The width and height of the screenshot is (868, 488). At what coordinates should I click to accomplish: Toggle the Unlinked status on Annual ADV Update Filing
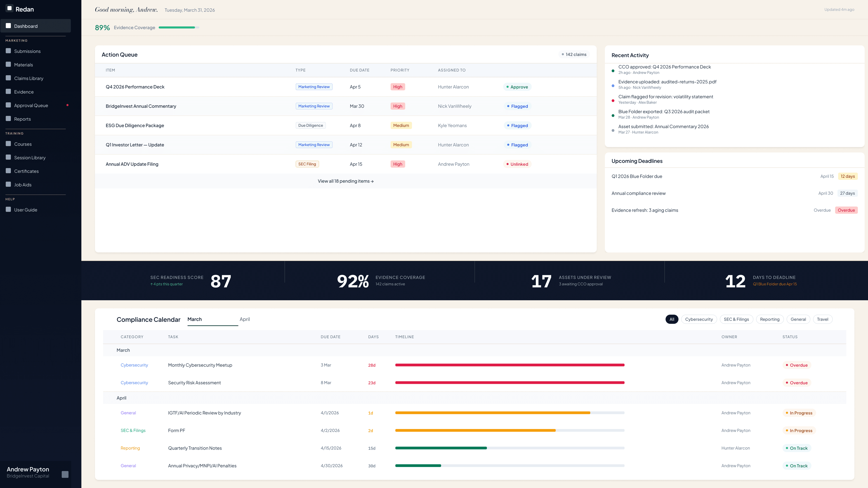click(x=517, y=164)
